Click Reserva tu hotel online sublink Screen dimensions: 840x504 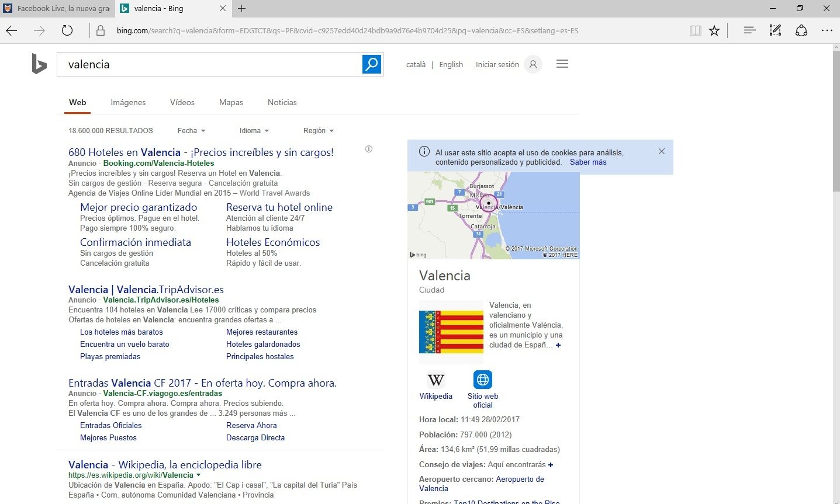279,207
